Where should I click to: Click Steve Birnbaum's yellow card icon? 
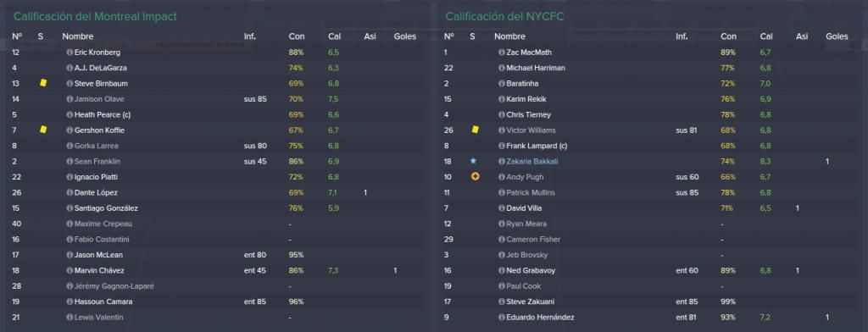pos(43,83)
